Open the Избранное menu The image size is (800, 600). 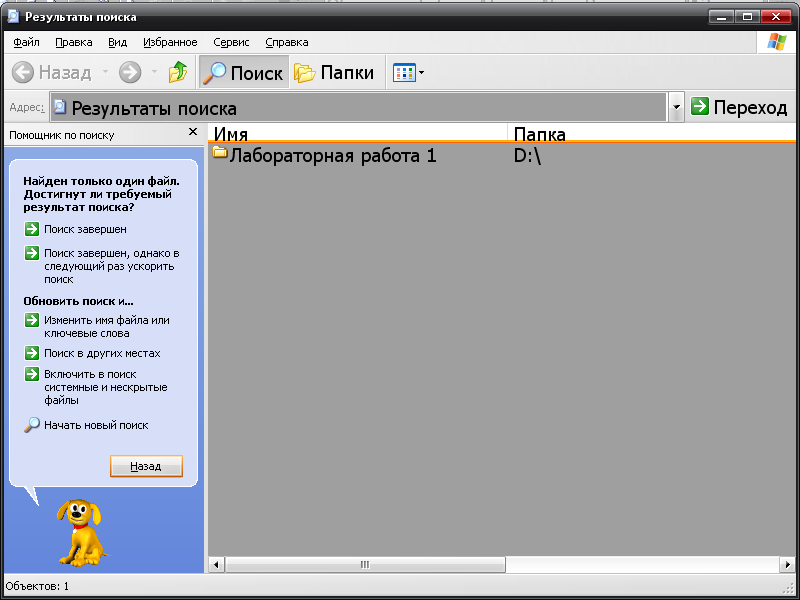170,42
